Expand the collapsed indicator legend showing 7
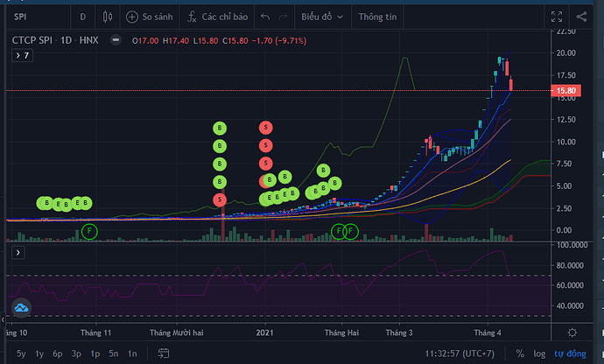 click(x=21, y=55)
